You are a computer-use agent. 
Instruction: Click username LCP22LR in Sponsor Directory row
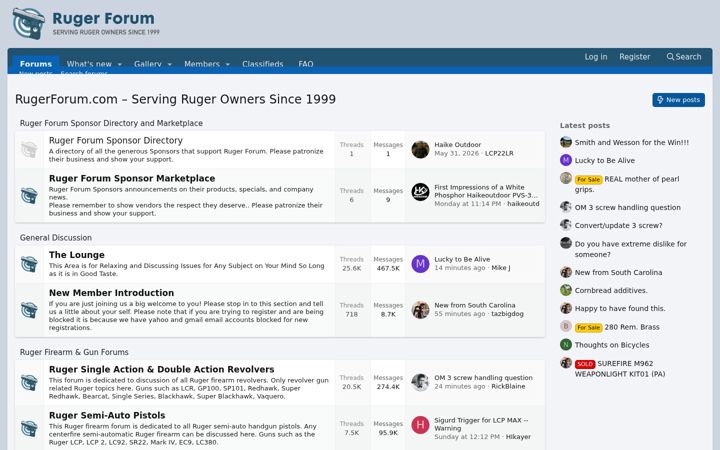pos(499,153)
